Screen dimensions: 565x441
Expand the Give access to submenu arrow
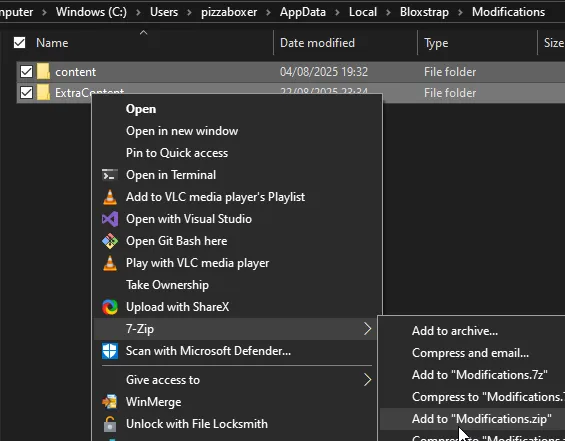click(x=367, y=380)
